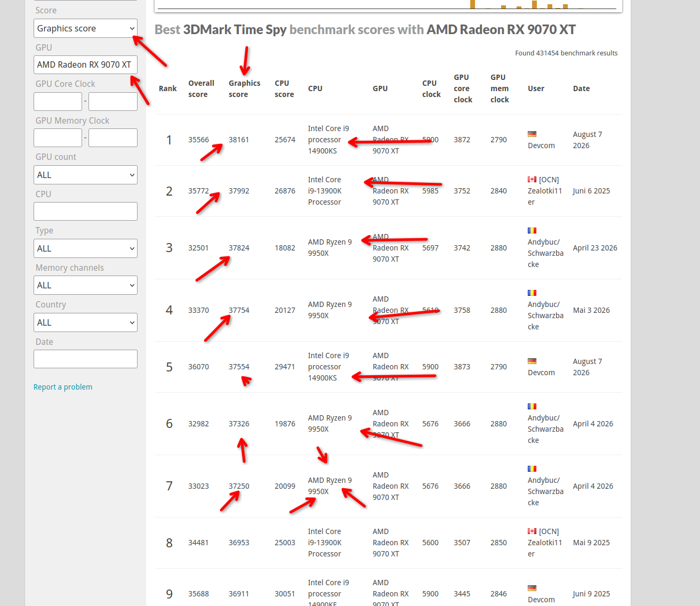
Task: Select graphics score 37326
Action: coord(239,424)
